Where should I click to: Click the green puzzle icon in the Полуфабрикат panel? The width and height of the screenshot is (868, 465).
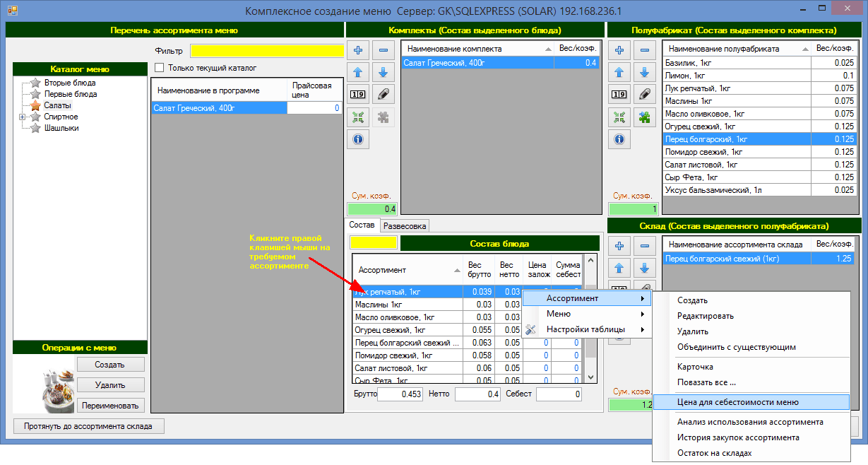coord(644,117)
